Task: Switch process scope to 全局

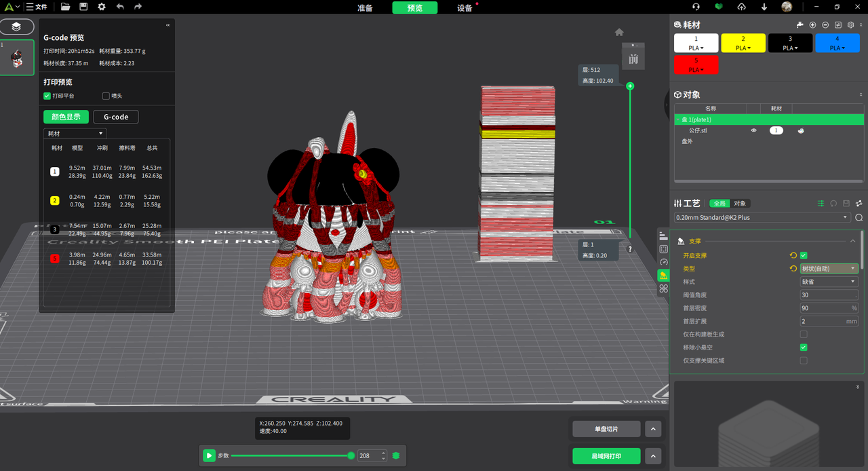Action: 719,204
